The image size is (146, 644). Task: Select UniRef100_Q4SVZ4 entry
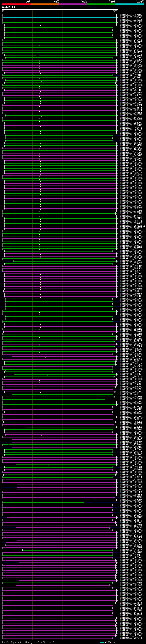[131, 55]
